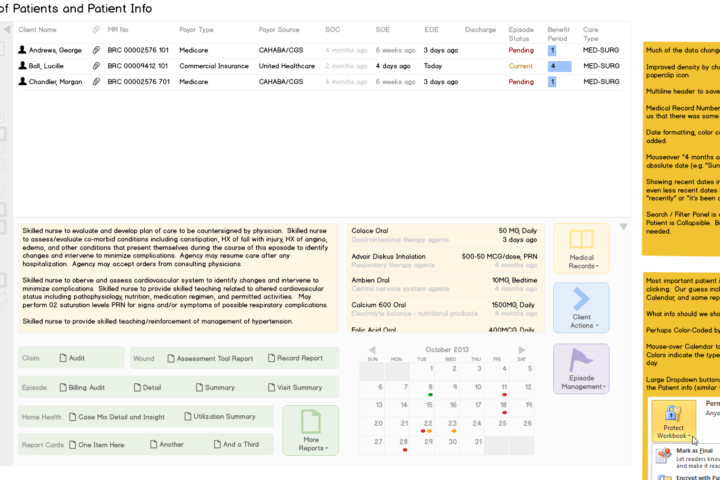Image resolution: width=720 pixels, height=480 pixels.
Task: Collapse panel with the gray triangle expander
Action: click(x=625, y=227)
